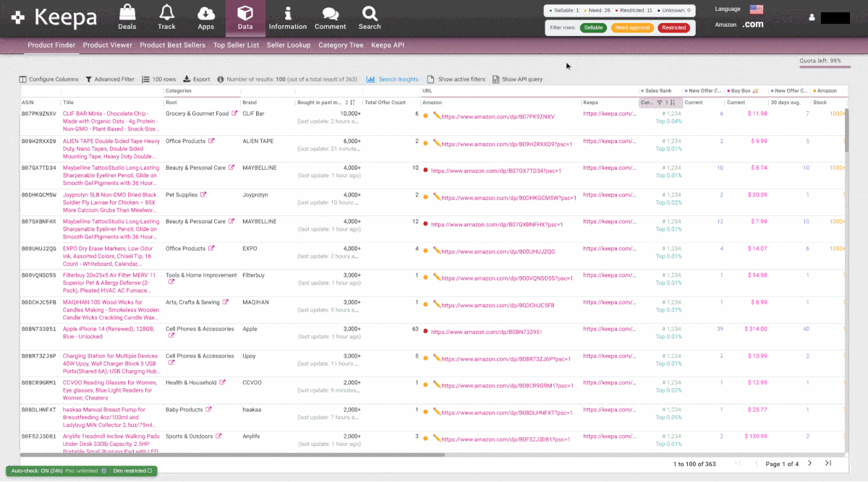Open the Category Tree tab

[x=341, y=45]
